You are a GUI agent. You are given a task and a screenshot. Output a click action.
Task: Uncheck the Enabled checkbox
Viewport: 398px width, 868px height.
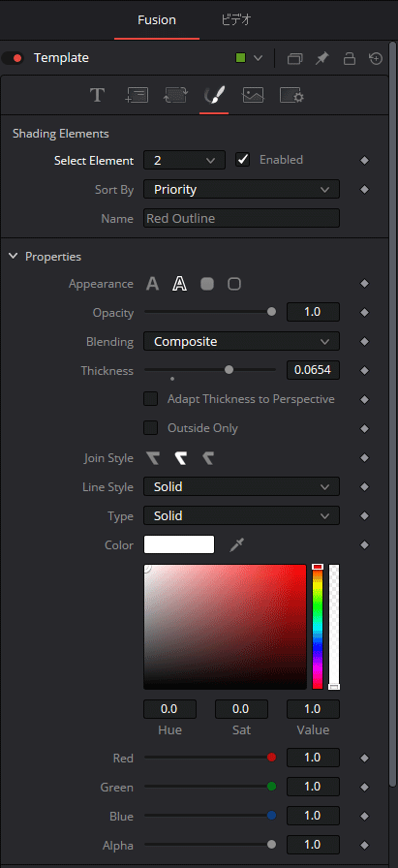coord(242,160)
